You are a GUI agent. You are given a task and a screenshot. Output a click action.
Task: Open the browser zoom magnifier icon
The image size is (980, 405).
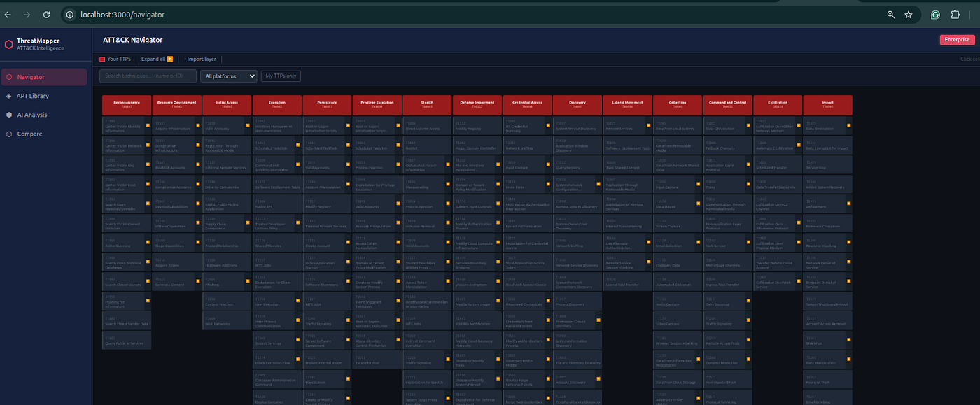(x=891, y=14)
